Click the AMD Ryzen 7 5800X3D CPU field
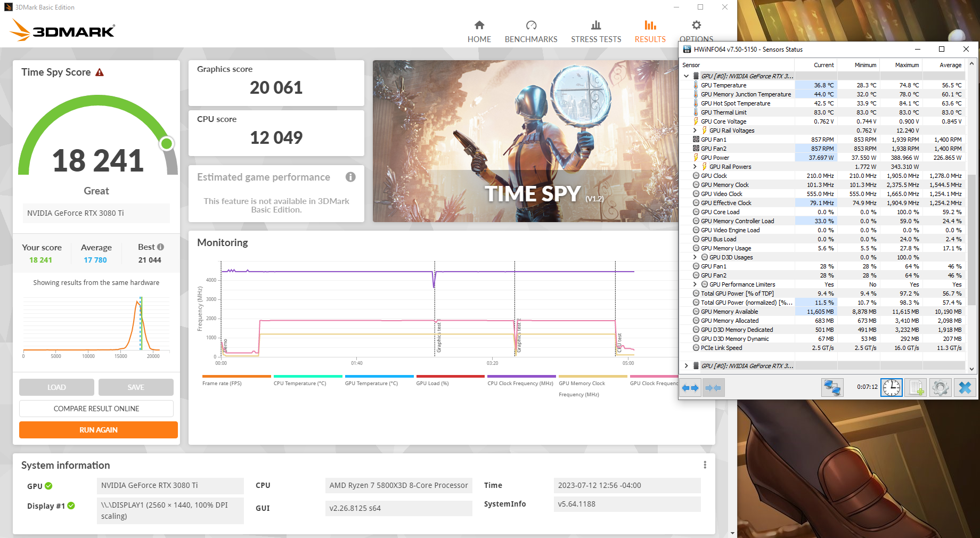Viewport: 980px width, 538px height. [x=398, y=485]
